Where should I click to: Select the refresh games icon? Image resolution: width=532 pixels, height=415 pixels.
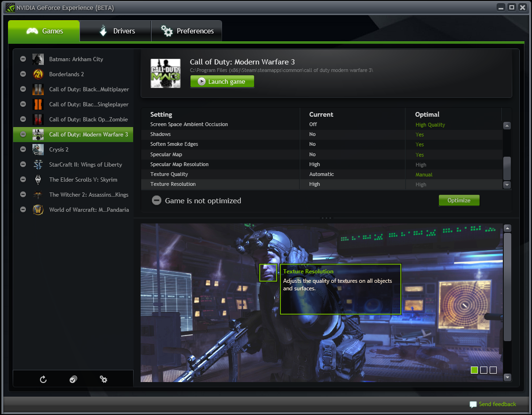[43, 379]
